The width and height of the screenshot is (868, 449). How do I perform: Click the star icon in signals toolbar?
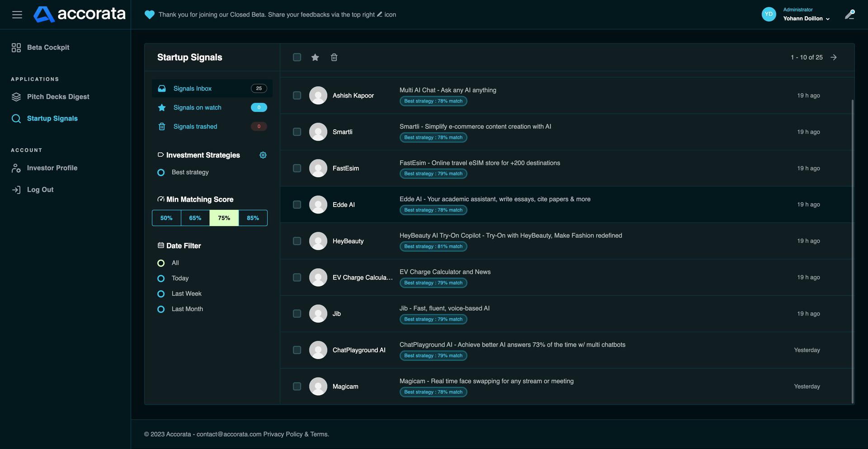pos(315,57)
